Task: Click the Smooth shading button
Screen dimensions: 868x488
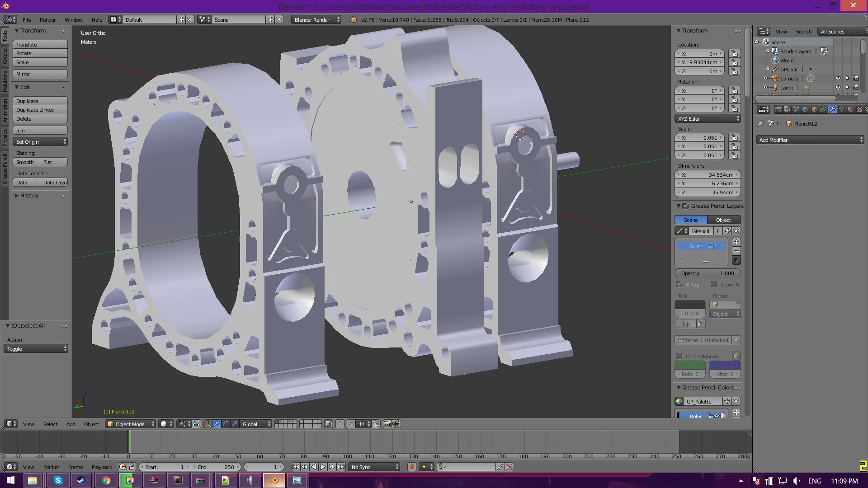Action: click(26, 162)
